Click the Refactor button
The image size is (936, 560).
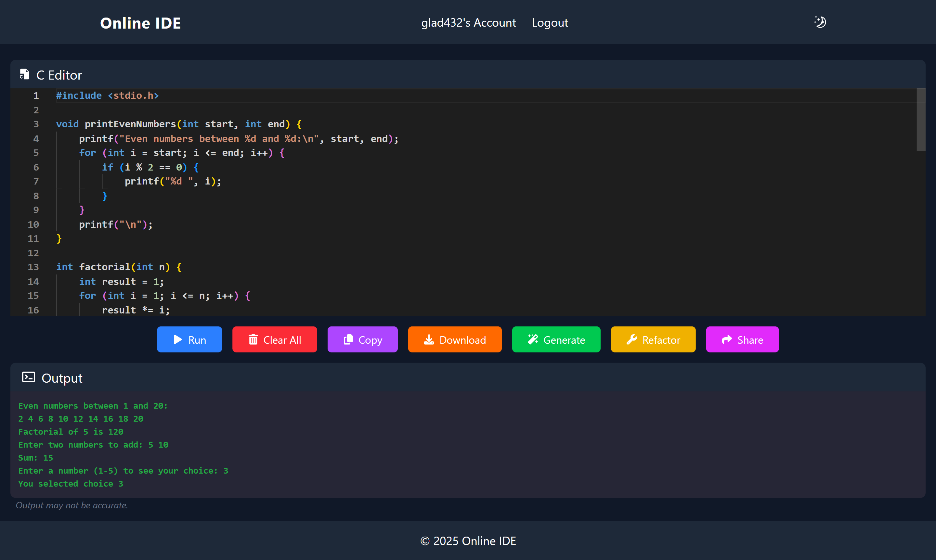point(653,339)
